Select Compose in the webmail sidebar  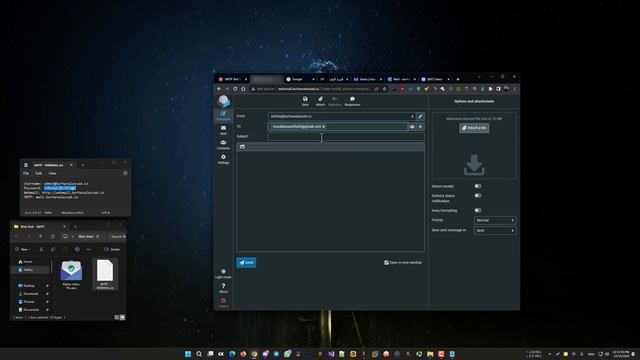(x=223, y=116)
